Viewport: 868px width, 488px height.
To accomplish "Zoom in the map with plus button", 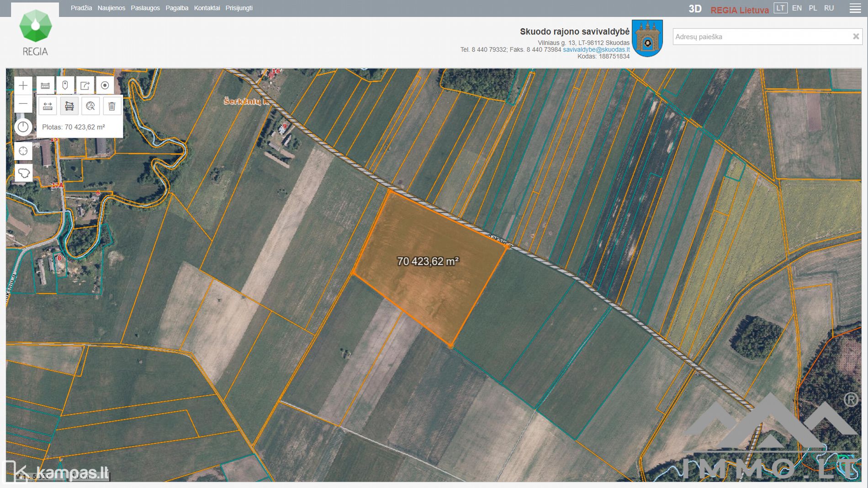I will click(x=23, y=85).
